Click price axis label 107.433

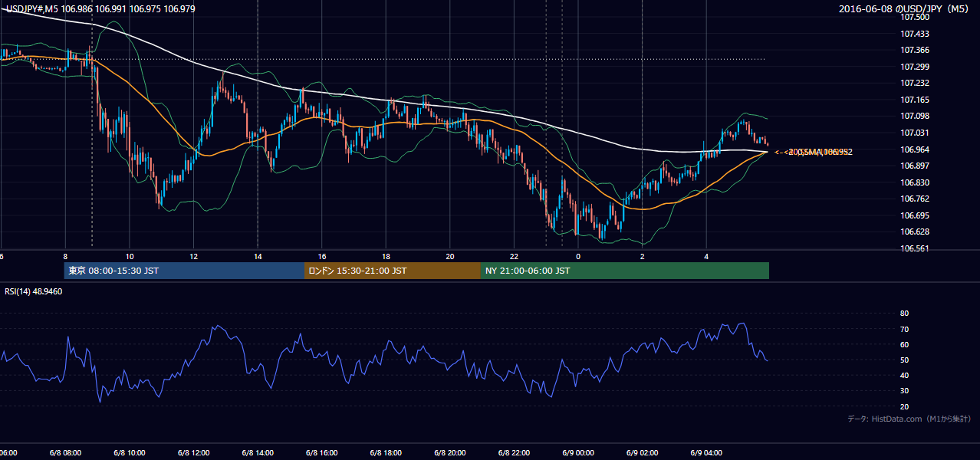click(x=916, y=34)
